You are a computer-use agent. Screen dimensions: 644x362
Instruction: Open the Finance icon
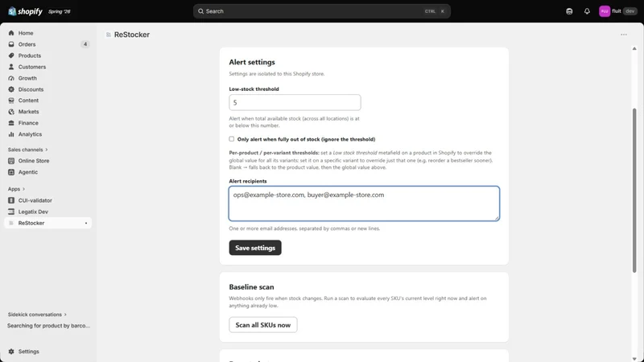pos(11,123)
